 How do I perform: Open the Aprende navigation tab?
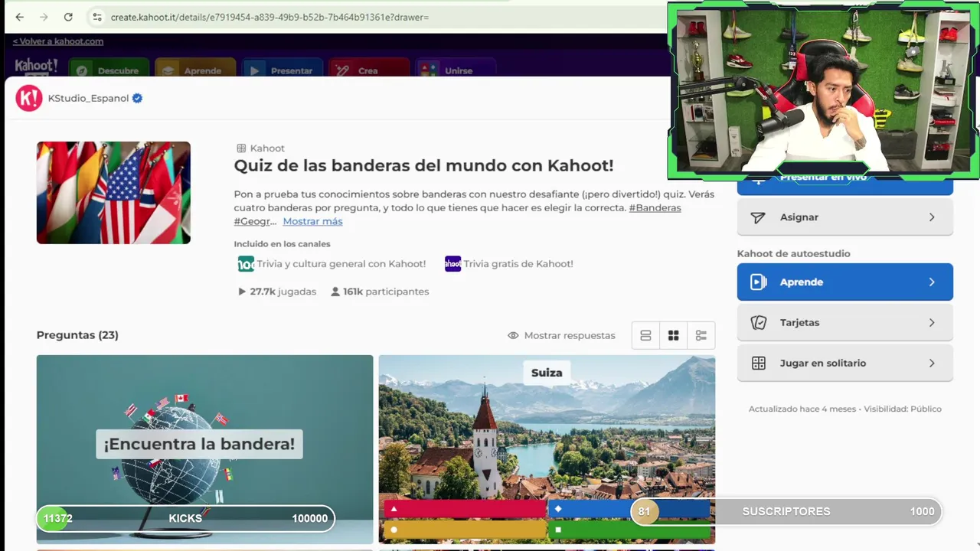195,69
